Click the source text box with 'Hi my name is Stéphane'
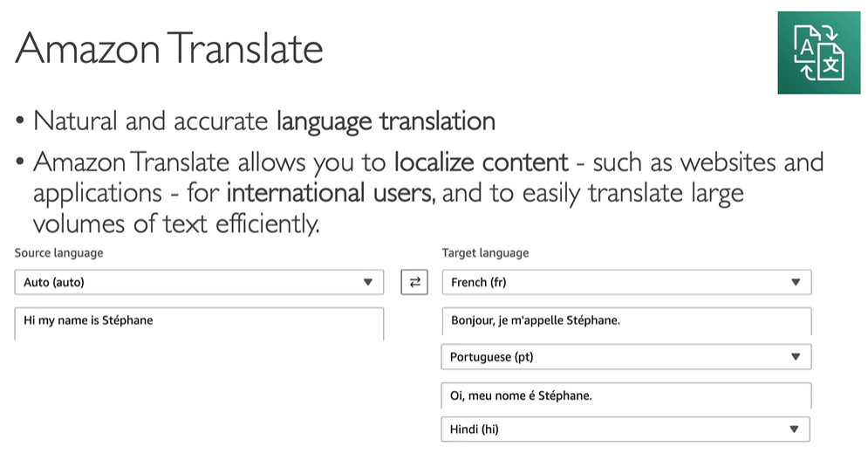Viewport: 868px width, 454px height. (x=199, y=324)
